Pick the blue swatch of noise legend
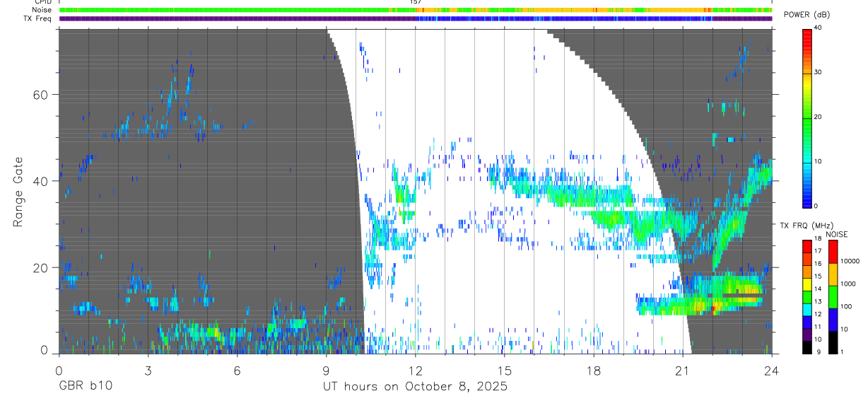The height and width of the screenshot is (401, 868). 833,319
